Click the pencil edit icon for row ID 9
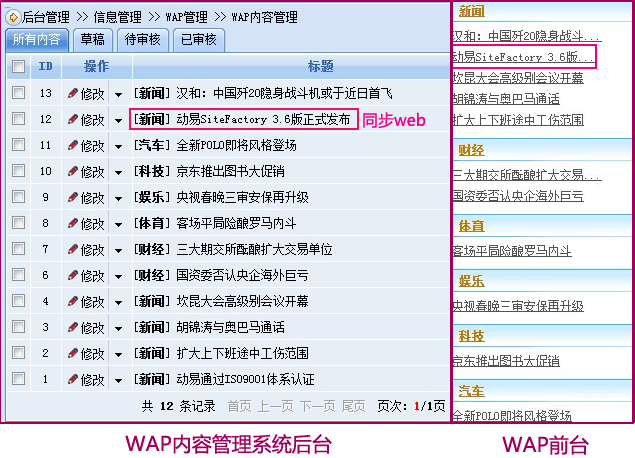This screenshot has height=458, width=635. pyautogui.click(x=73, y=197)
